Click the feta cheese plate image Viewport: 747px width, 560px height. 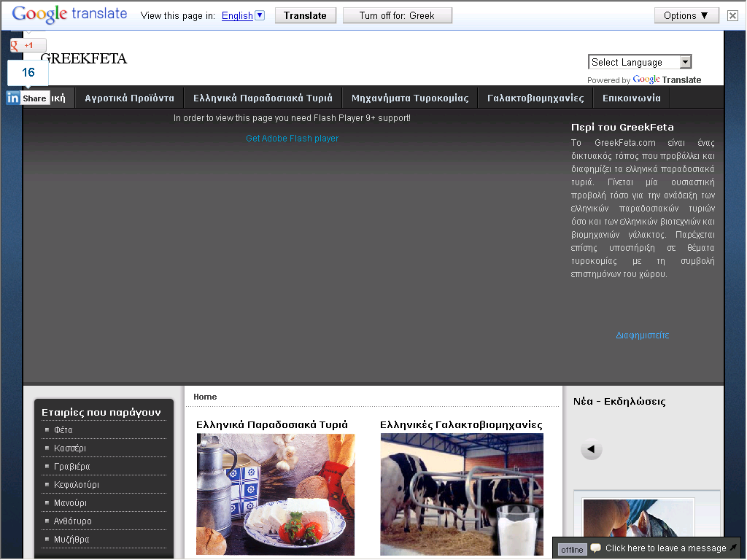(275, 494)
